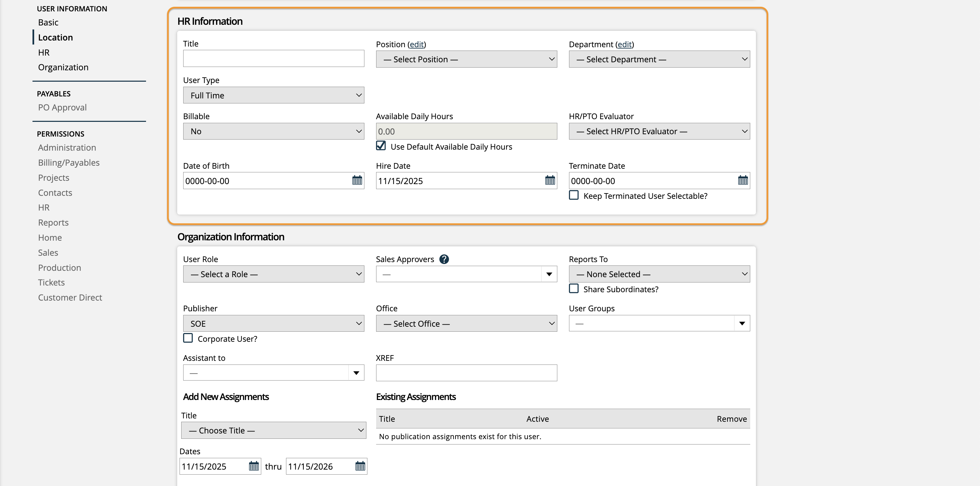This screenshot has width=980, height=486.
Task: Open the Hire Date calendar picker
Action: [550, 181]
